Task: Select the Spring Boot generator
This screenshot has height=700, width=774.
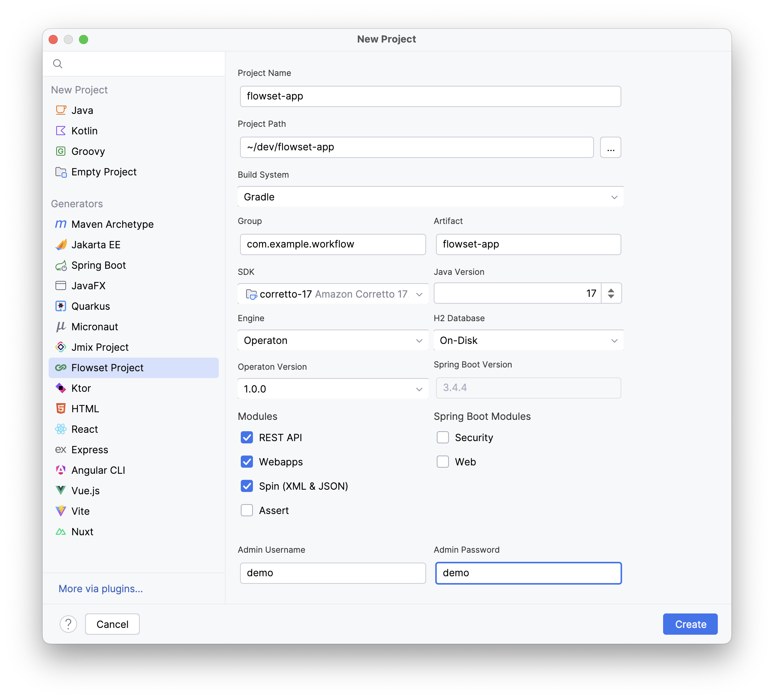Action: pyautogui.click(x=99, y=265)
